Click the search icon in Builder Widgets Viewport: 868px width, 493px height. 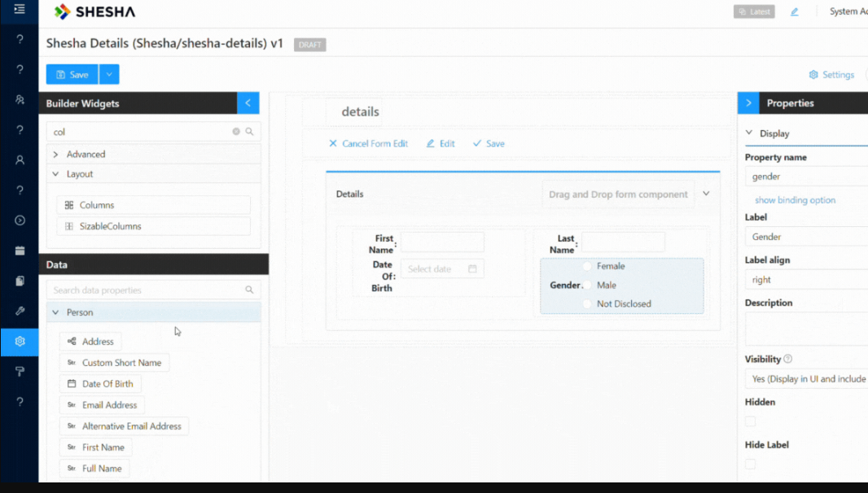[x=250, y=132]
